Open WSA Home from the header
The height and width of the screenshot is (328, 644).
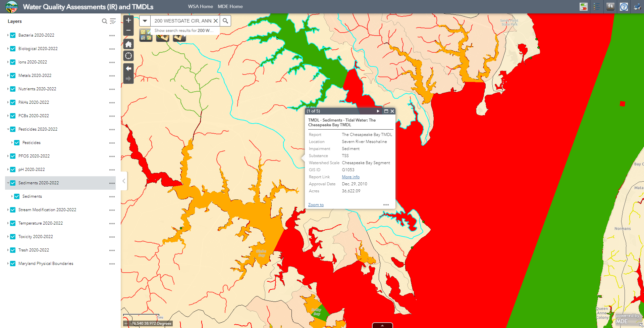point(200,6)
